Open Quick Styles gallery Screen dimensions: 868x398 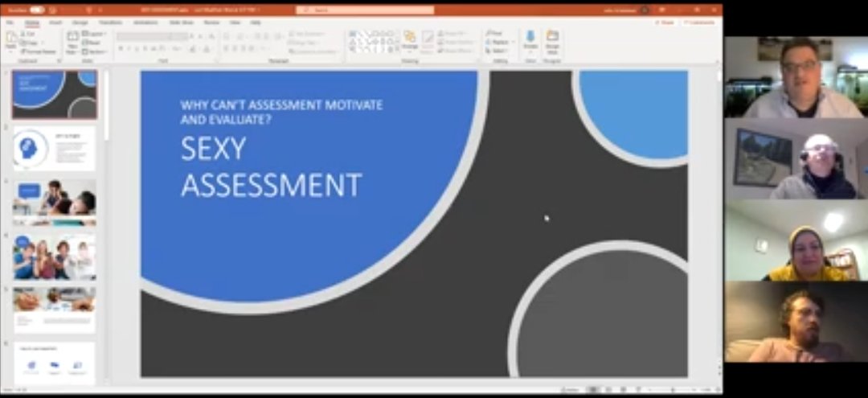(x=428, y=42)
